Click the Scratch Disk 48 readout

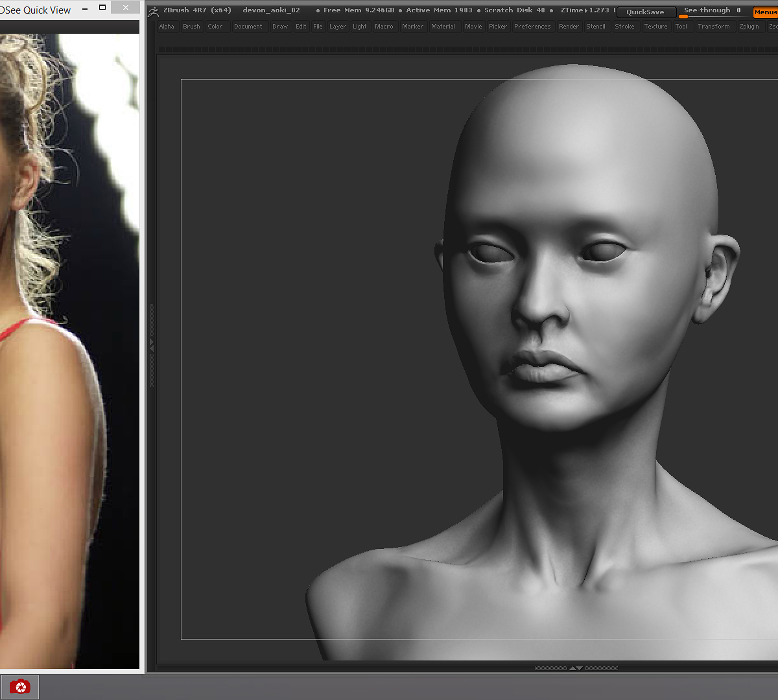point(515,10)
